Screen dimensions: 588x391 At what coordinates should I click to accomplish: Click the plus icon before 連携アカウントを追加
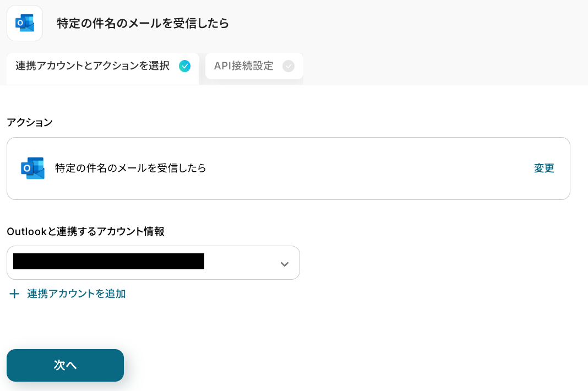pos(14,294)
